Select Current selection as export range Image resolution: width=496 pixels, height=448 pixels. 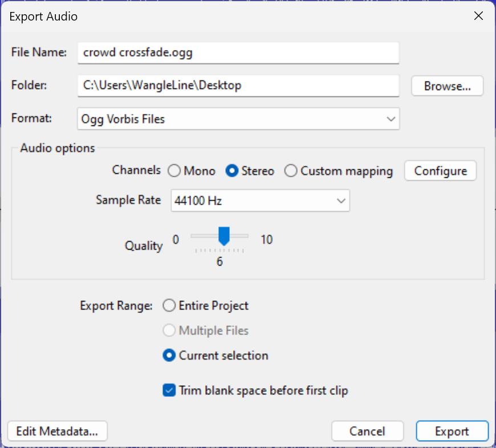(169, 355)
